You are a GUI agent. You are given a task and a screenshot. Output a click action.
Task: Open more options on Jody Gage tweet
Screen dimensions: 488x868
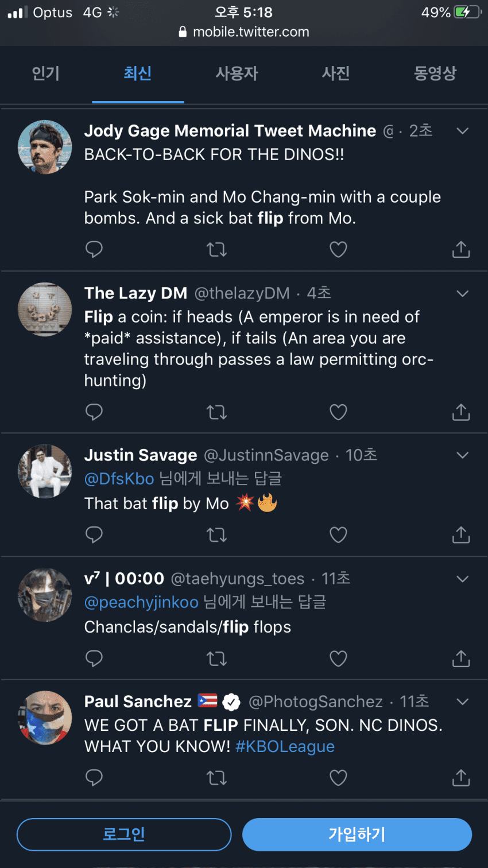[462, 131]
